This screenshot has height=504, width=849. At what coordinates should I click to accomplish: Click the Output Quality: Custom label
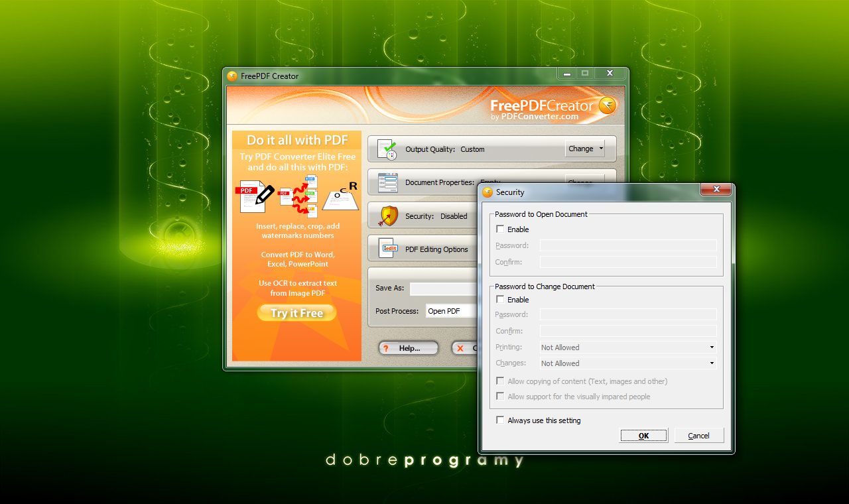pyautogui.click(x=444, y=149)
